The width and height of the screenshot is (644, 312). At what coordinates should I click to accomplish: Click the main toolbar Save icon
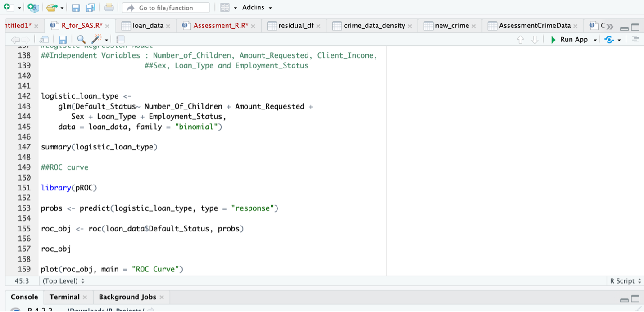point(76,8)
